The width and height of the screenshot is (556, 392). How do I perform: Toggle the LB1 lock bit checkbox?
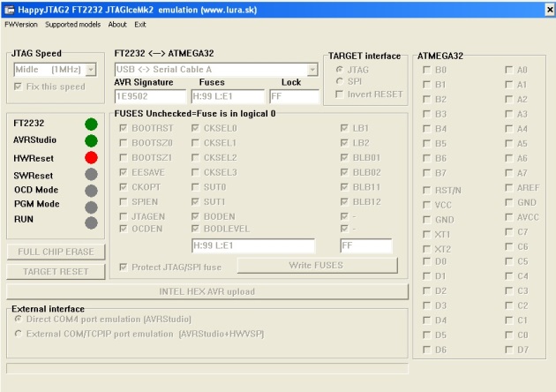(x=344, y=128)
